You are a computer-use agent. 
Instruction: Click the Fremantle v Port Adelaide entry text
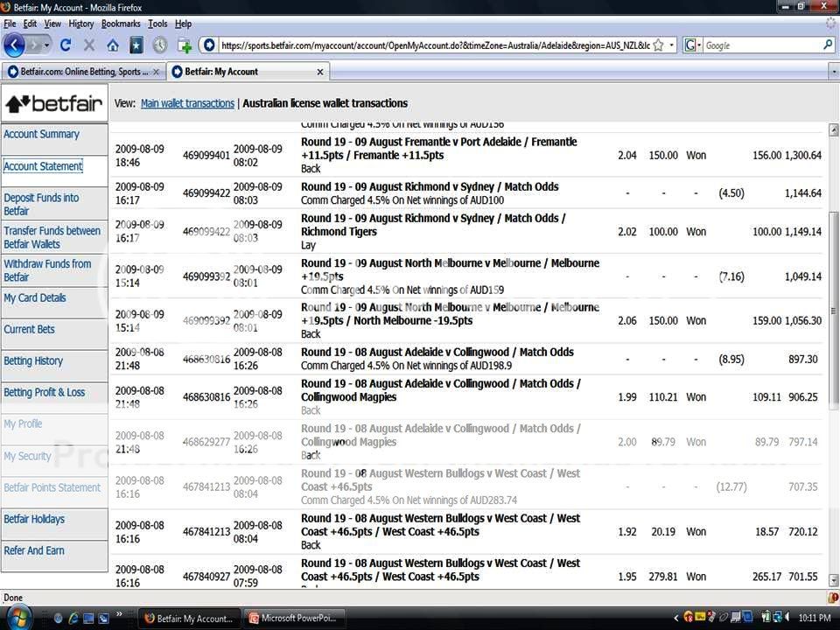(438, 149)
